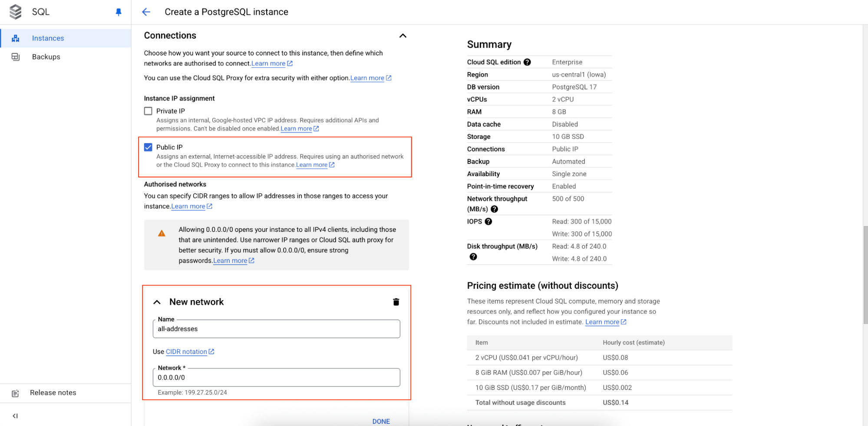Open Learn more link about authorised connections

click(268, 63)
